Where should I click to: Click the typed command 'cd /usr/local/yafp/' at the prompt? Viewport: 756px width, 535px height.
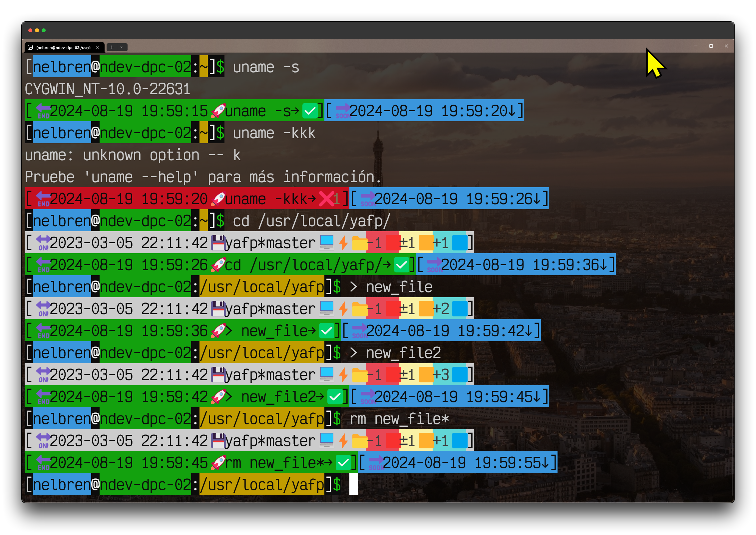311,221
